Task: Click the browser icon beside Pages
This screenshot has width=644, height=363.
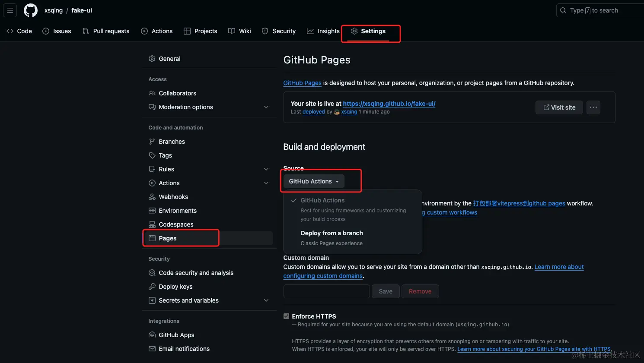Action: (152, 238)
